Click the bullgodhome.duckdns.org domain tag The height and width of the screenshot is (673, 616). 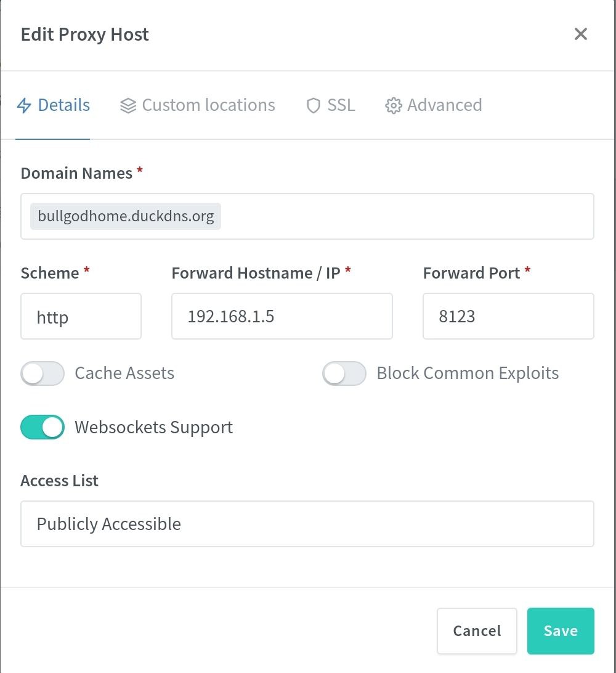click(126, 216)
